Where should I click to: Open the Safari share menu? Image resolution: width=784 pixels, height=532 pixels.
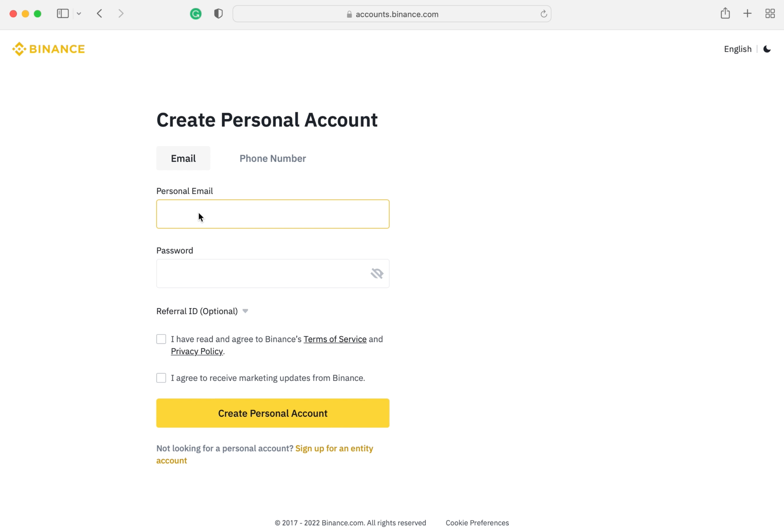pyautogui.click(x=725, y=13)
